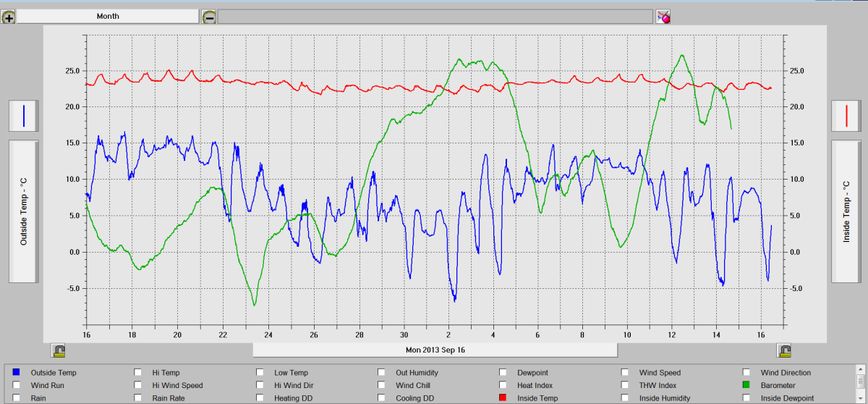868x404 pixels.
Task: Click the right padlock icon below the graph
Action: coord(784,351)
